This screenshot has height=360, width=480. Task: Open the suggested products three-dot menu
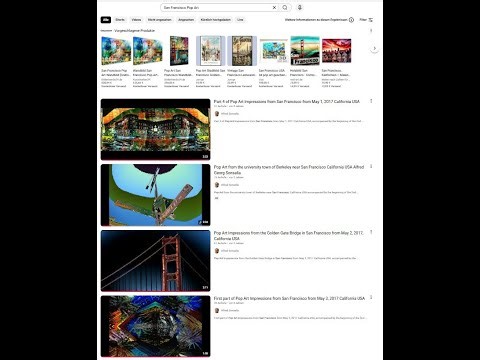click(371, 31)
